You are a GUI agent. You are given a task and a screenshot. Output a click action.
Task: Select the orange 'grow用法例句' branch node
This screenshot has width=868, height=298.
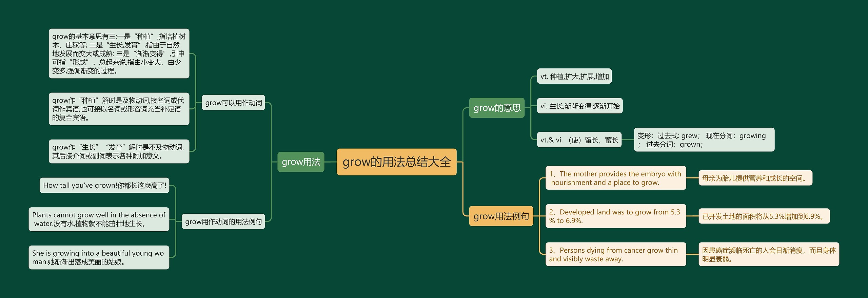(x=501, y=216)
